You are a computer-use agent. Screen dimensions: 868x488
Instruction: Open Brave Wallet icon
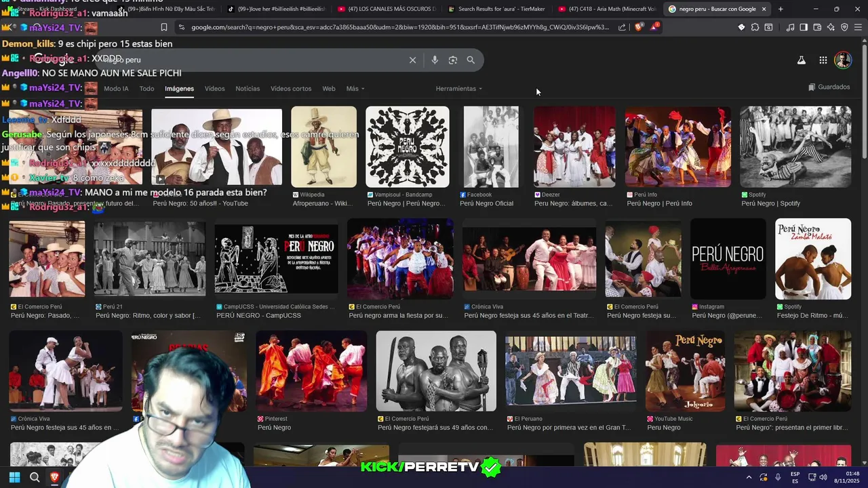pyautogui.click(x=817, y=27)
